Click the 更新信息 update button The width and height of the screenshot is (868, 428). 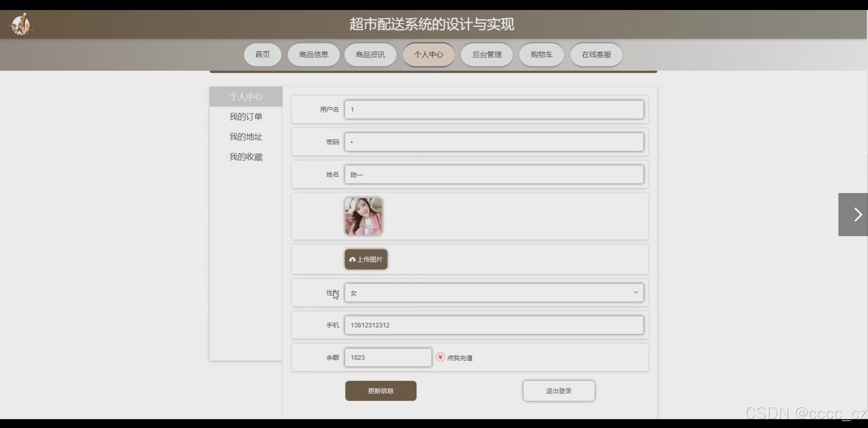(x=380, y=391)
